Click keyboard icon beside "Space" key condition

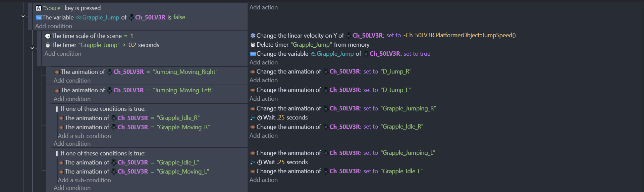point(39,8)
